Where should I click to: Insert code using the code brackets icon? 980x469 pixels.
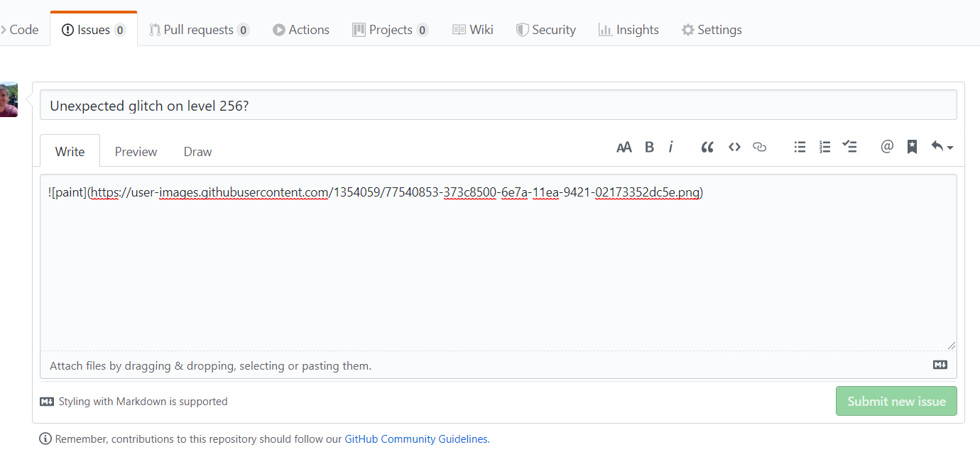734,148
